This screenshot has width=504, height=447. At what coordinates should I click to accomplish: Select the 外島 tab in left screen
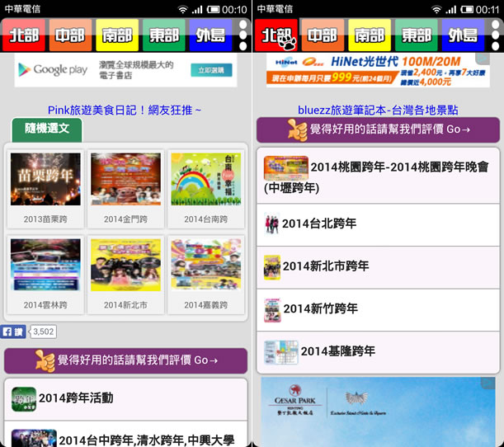coord(210,35)
